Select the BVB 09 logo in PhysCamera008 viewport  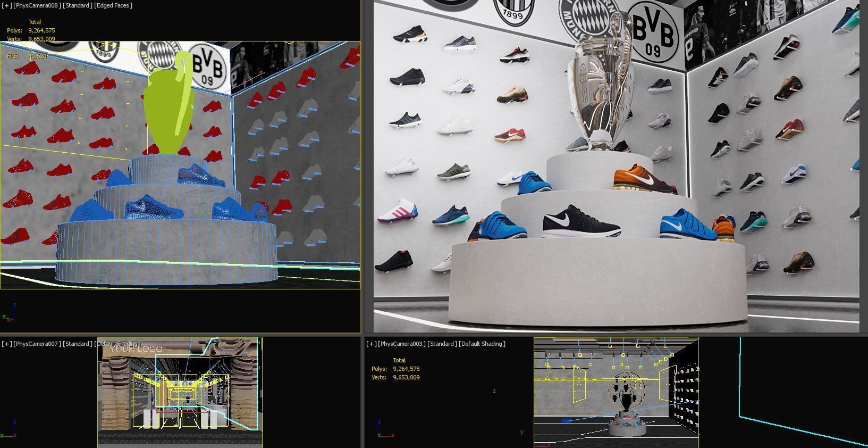tap(208, 67)
